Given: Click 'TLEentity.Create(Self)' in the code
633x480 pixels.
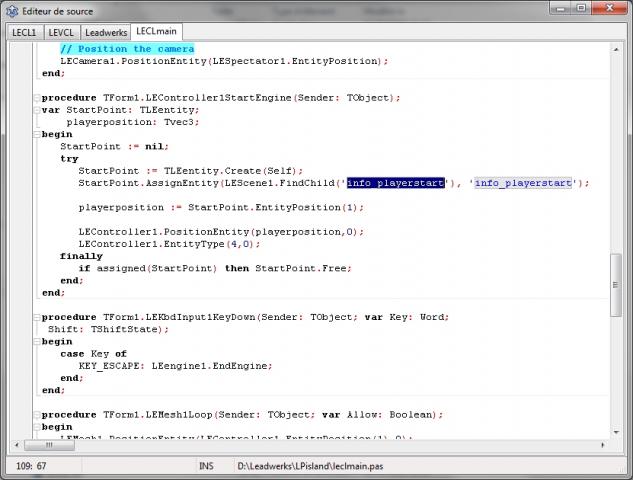Looking at the screenshot, I should (x=230, y=171).
